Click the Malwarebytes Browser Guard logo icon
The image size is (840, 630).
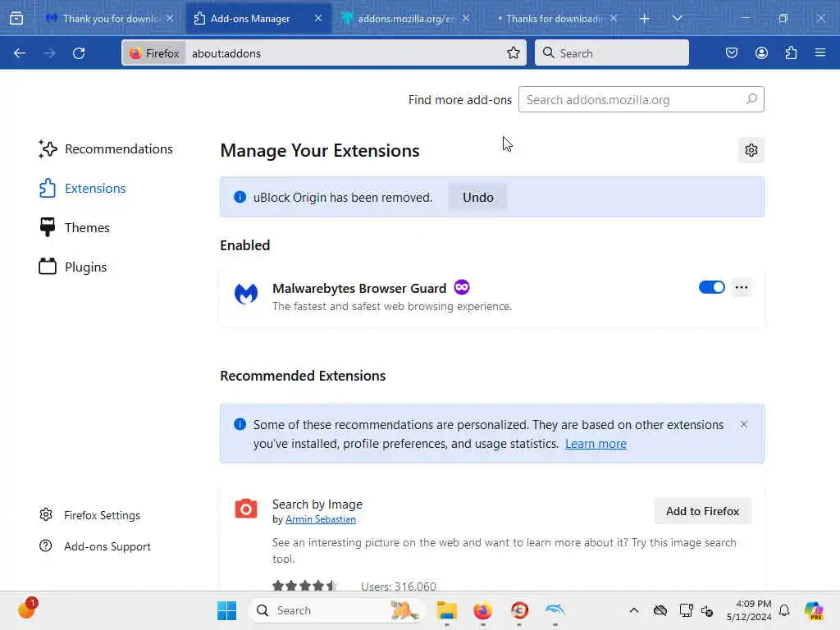pyautogui.click(x=246, y=294)
